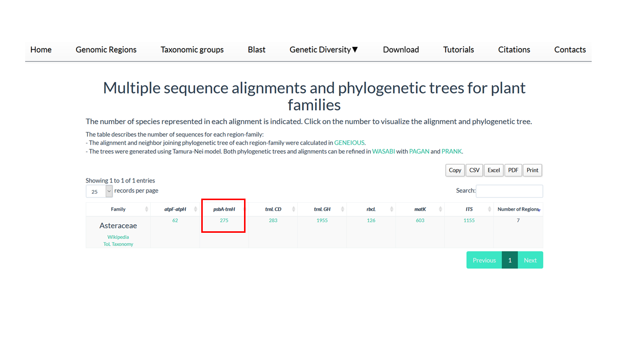Viewport: 644px width, 362px height.
Task: Open Citations page
Action: [514, 49]
